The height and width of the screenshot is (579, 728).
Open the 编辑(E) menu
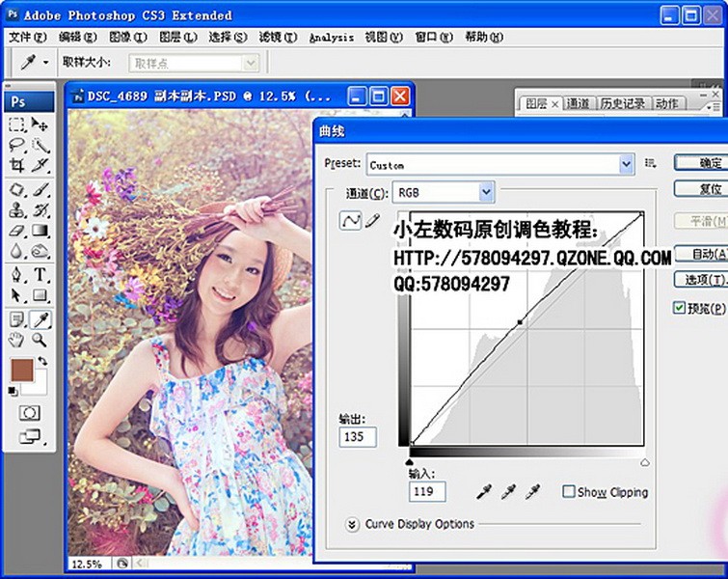77,38
